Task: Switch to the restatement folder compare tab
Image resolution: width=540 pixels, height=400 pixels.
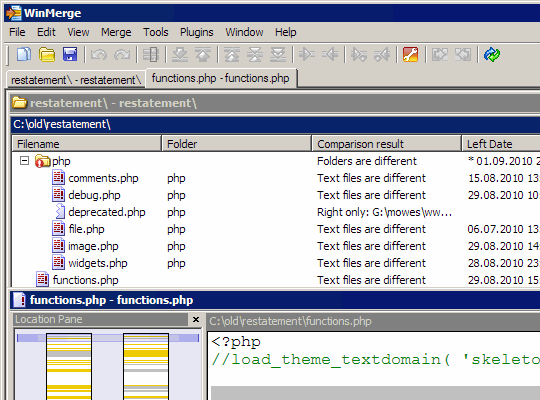Action: point(76,80)
